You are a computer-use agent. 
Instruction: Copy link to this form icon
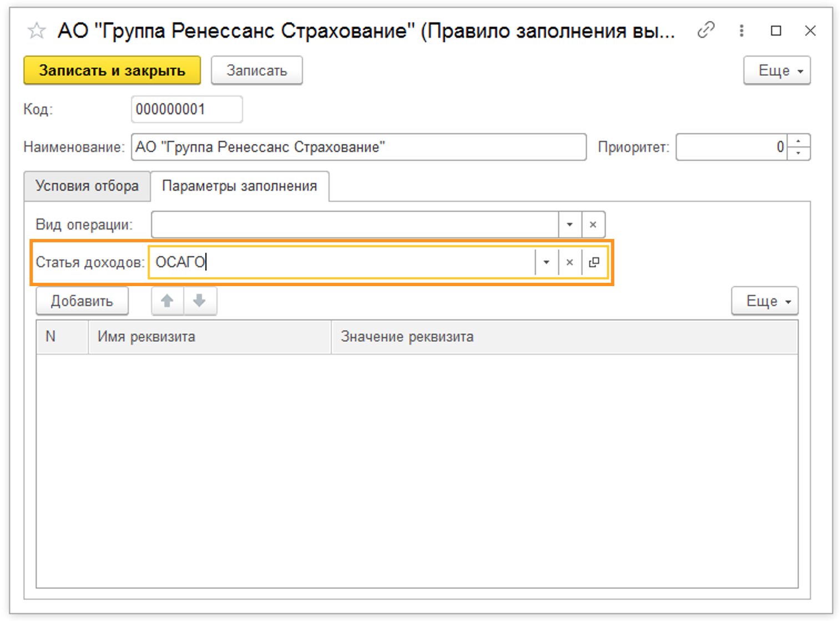(706, 30)
